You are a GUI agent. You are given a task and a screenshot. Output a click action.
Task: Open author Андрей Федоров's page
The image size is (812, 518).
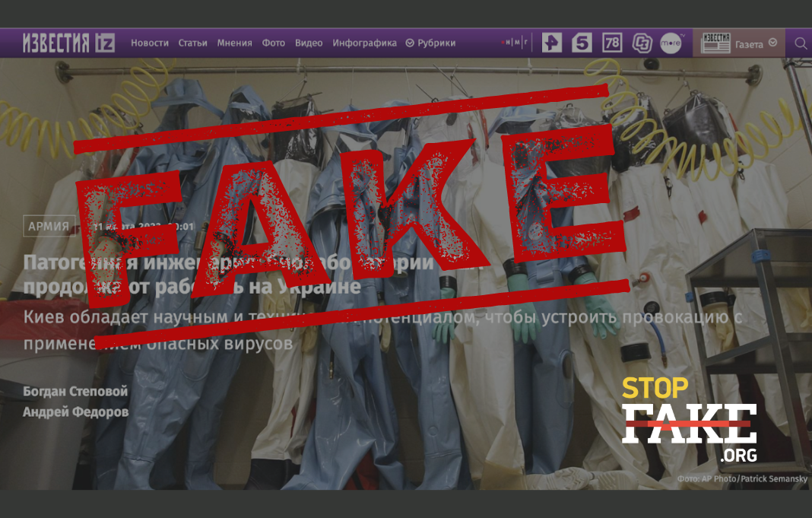pyautogui.click(x=75, y=412)
